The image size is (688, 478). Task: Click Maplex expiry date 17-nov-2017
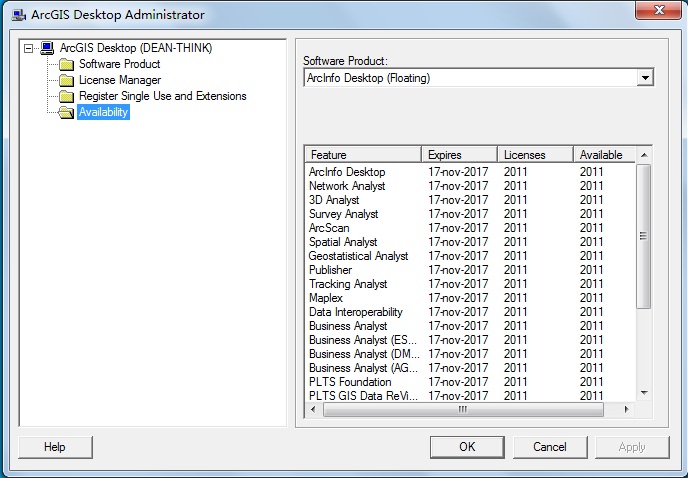click(x=458, y=298)
